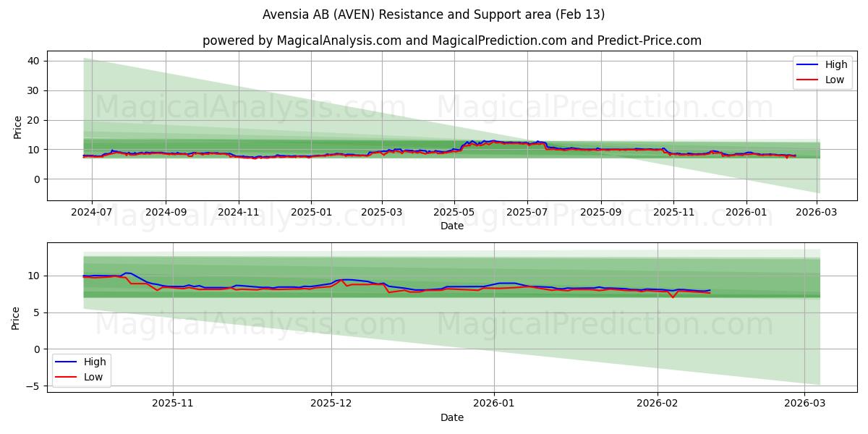
Task: Click the '2025-11' tick label on top chart
Action: [673, 213]
